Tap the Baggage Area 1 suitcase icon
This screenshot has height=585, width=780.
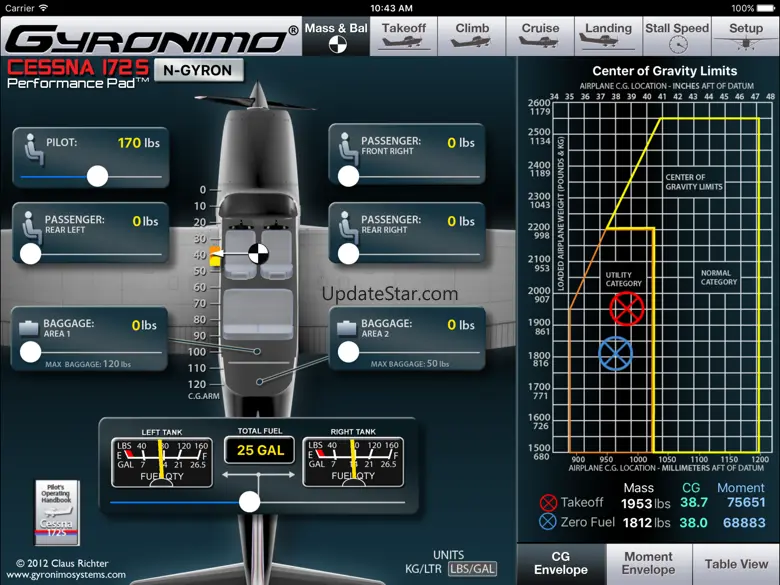click(x=30, y=326)
